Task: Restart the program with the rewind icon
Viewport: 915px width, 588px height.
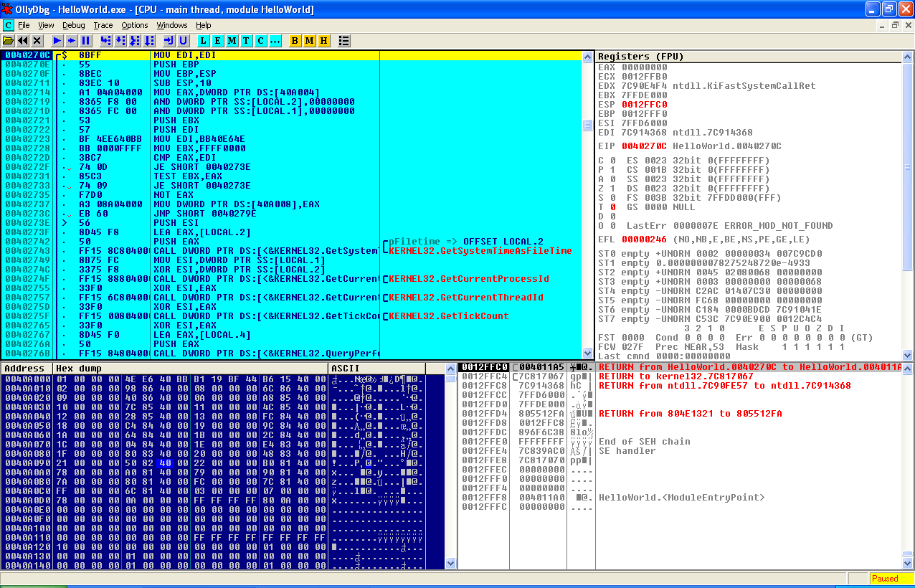Action: coord(23,41)
